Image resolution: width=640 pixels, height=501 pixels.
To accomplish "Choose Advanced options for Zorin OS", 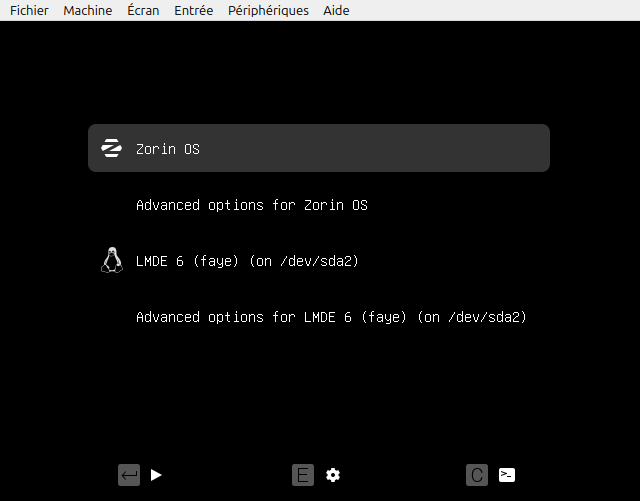I will tap(252, 205).
